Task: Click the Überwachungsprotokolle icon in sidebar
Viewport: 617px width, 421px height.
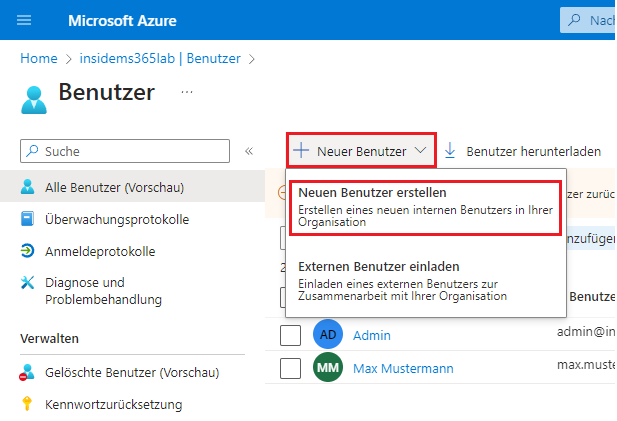Action: tap(28, 219)
